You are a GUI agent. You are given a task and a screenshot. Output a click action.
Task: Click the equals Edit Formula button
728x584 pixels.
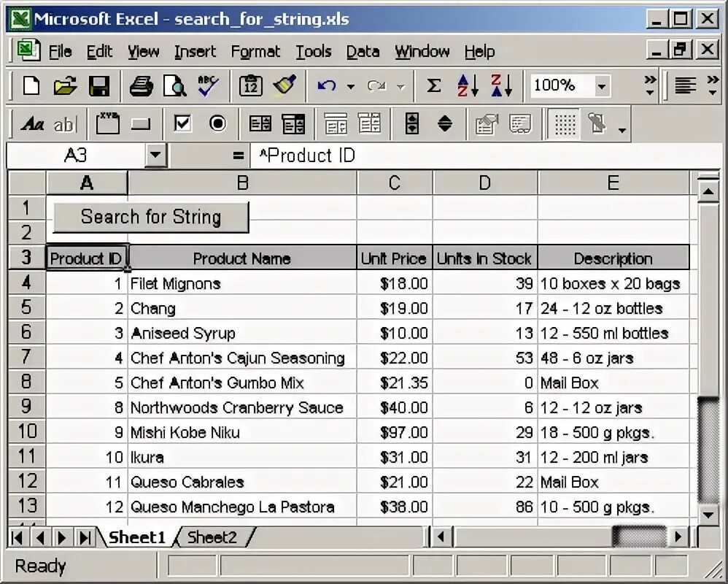[239, 155]
